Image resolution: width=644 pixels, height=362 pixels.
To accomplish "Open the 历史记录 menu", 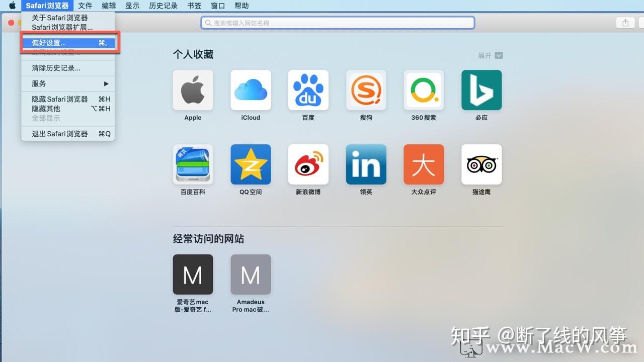I will [163, 6].
